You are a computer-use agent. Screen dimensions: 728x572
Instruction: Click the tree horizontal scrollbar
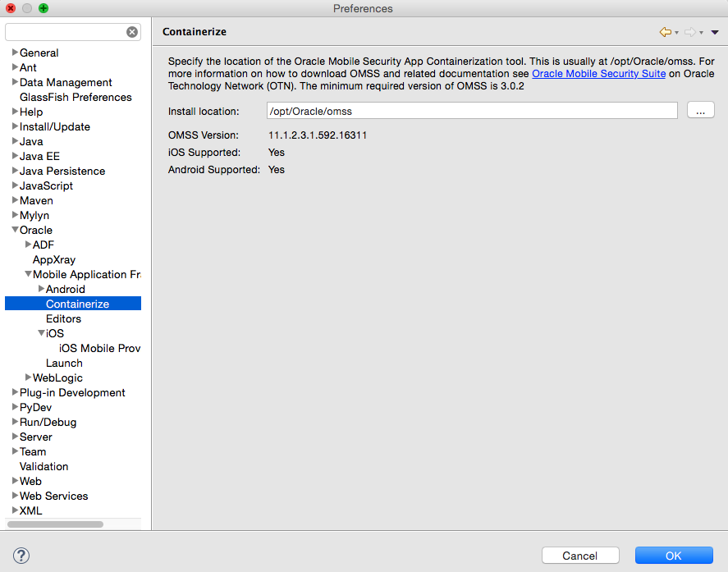[x=55, y=524]
